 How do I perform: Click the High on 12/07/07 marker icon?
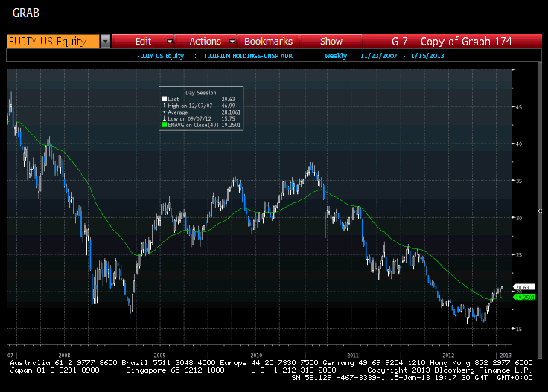coord(165,106)
